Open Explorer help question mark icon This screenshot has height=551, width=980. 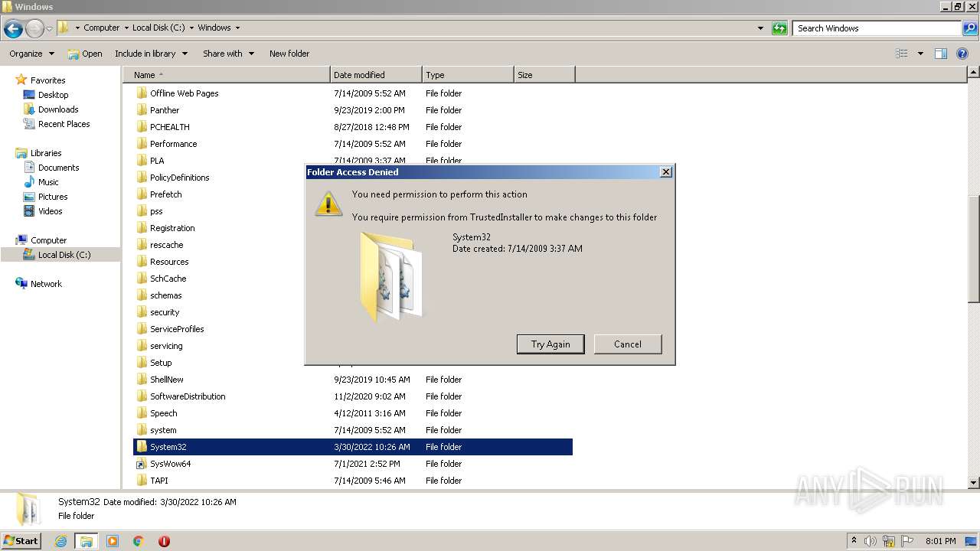(x=962, y=54)
